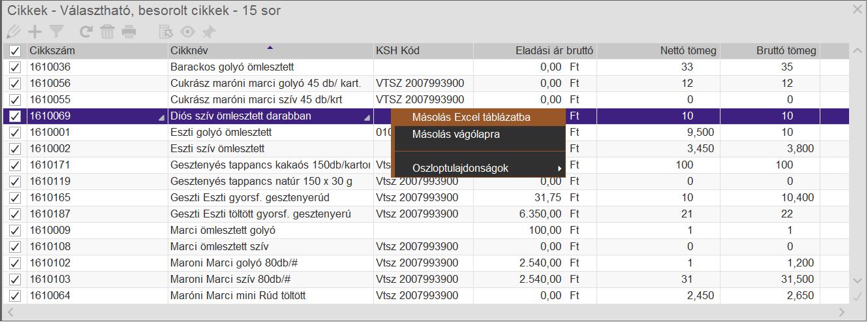Refresh the item list
Image resolution: width=868 pixels, height=322 pixels.
[86, 31]
